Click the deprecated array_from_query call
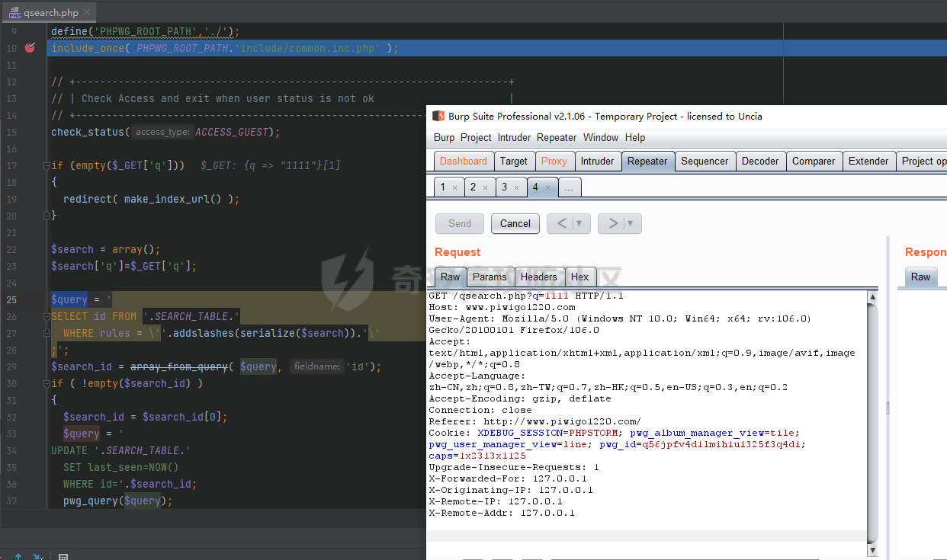 179,366
